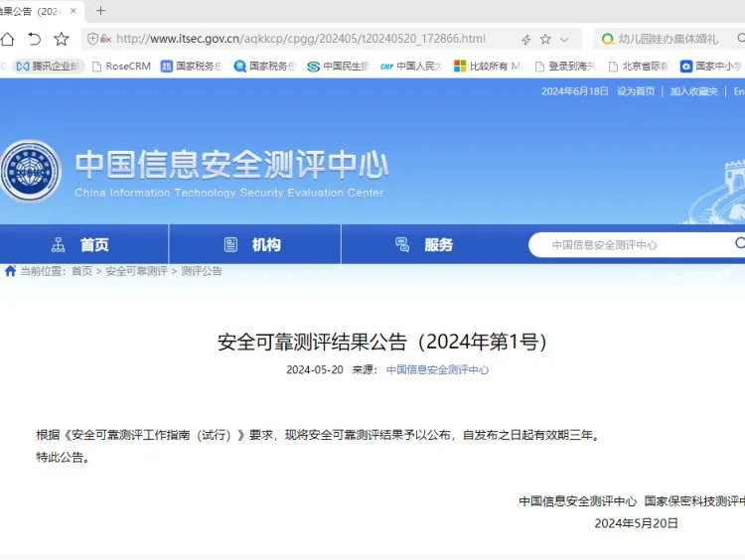
Task: Click the browser home icon
Action: point(7,39)
